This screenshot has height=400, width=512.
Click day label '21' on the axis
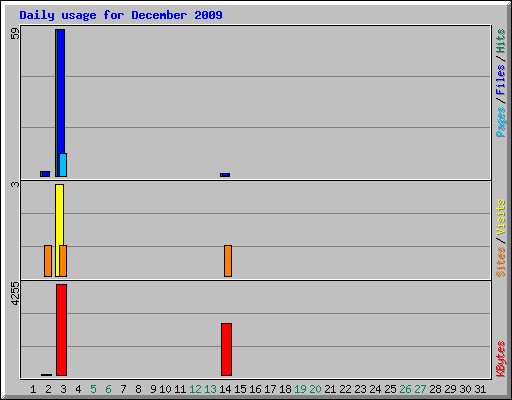pyautogui.click(x=330, y=389)
